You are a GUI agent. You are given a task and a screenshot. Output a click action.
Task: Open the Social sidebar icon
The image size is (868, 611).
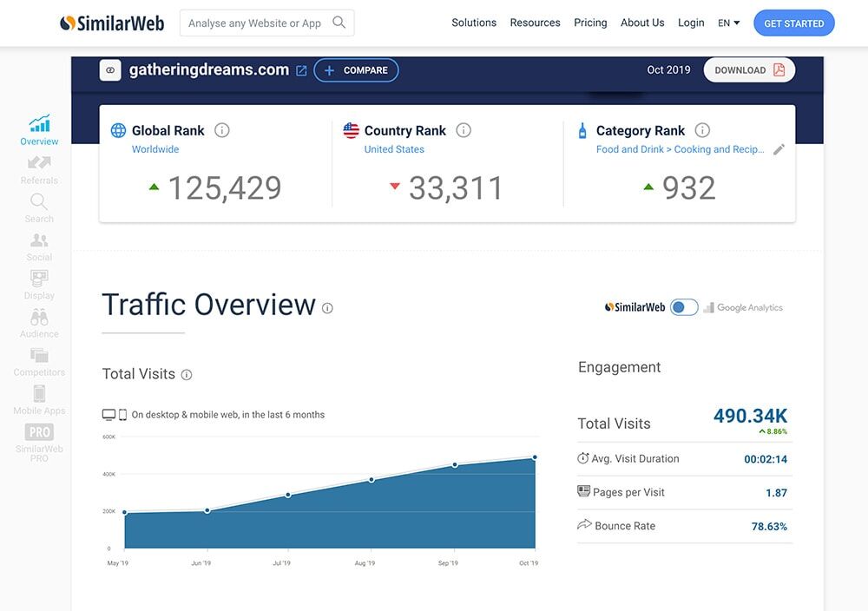[39, 240]
